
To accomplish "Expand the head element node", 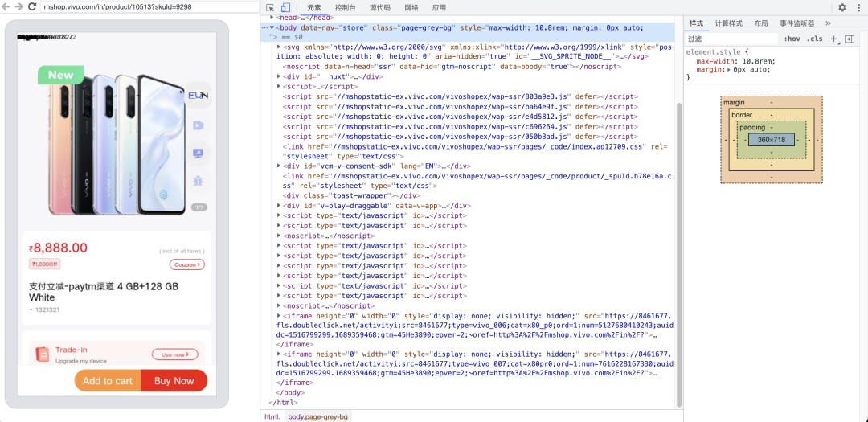I will click(x=272, y=18).
